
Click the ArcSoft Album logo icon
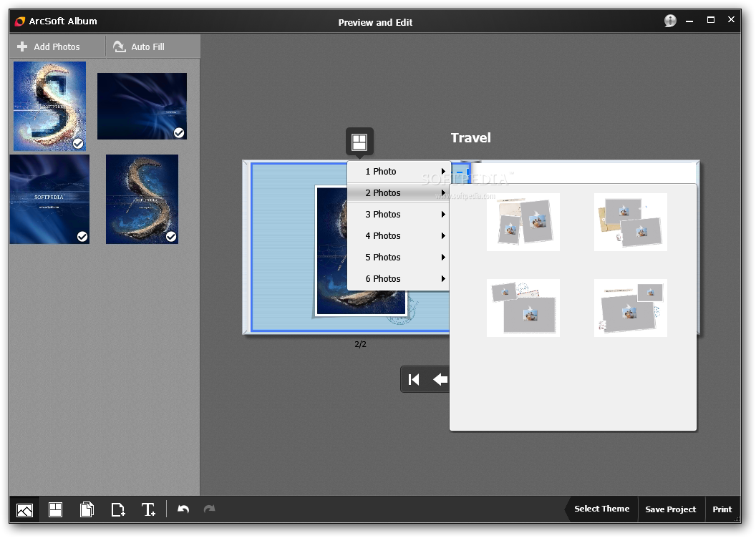click(x=20, y=21)
